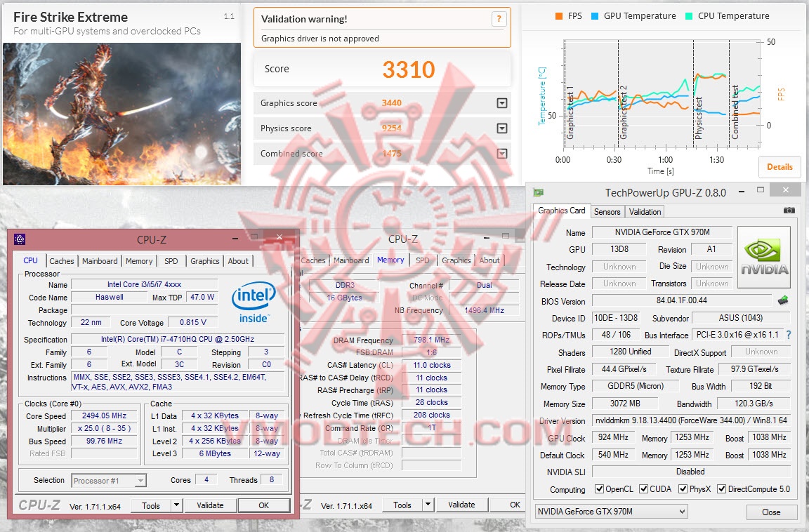Click the GPU-Z Driver Version field

[x=691, y=420]
